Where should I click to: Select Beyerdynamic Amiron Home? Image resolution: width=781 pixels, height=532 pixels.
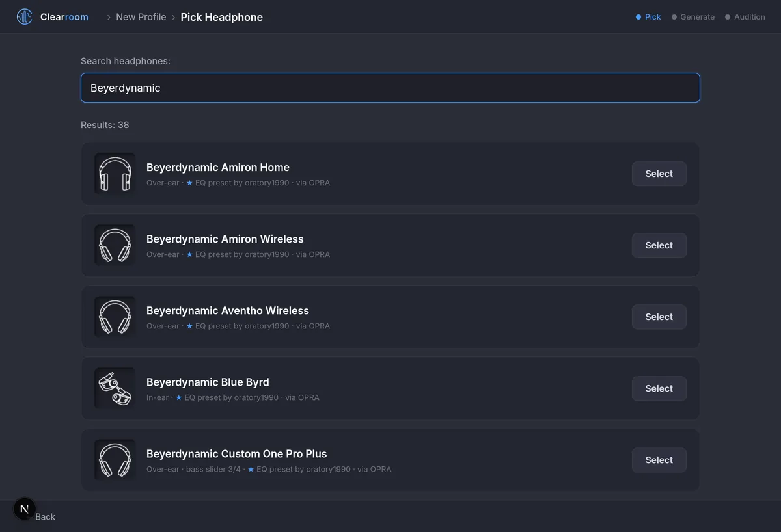pos(659,174)
